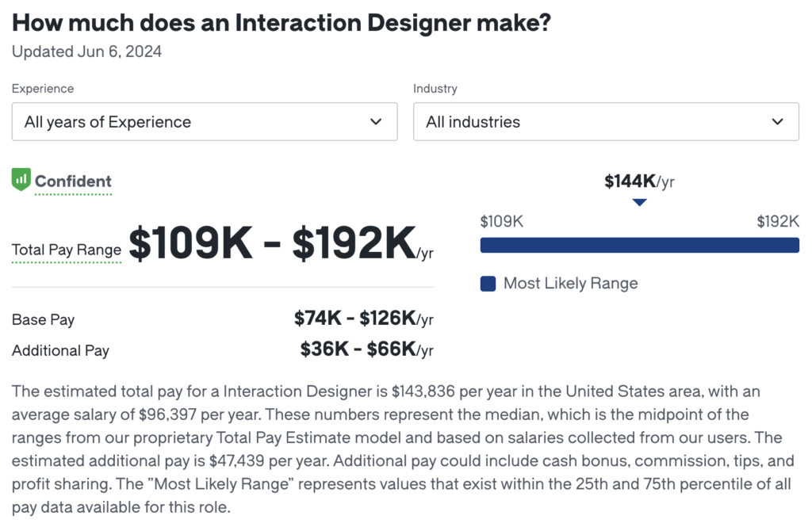Click the Most Likely Range blue swatch

pos(488,284)
